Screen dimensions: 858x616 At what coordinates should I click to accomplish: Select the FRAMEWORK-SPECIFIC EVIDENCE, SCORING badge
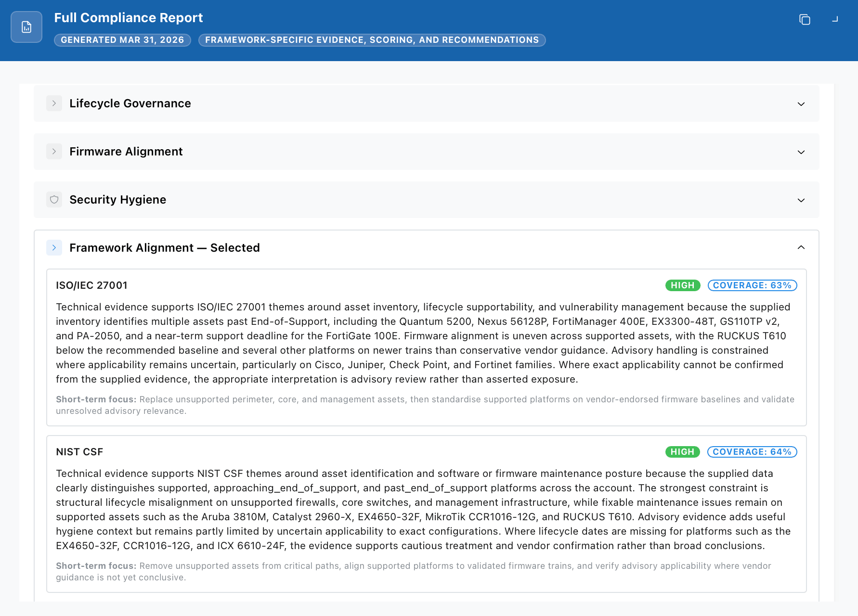pos(371,40)
